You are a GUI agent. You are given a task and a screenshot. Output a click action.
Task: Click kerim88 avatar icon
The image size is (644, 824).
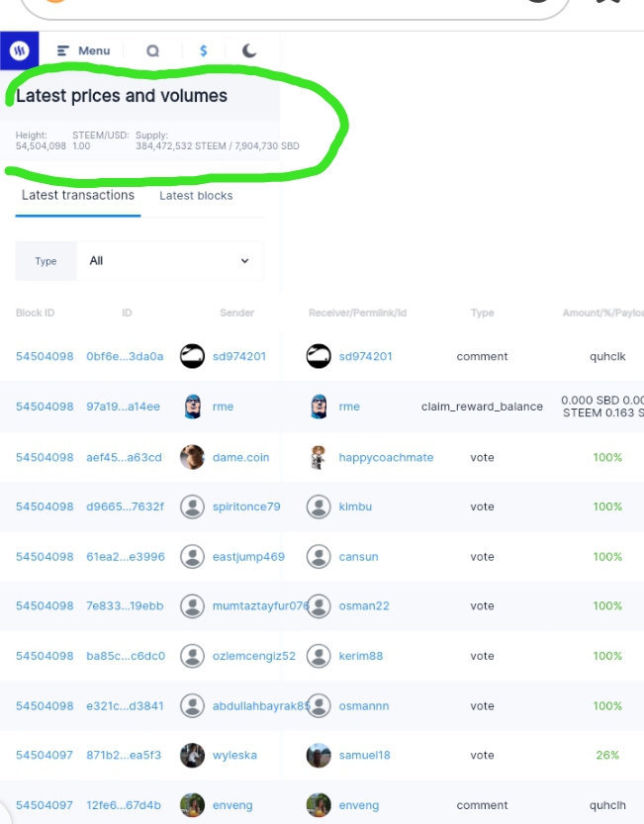click(319, 656)
